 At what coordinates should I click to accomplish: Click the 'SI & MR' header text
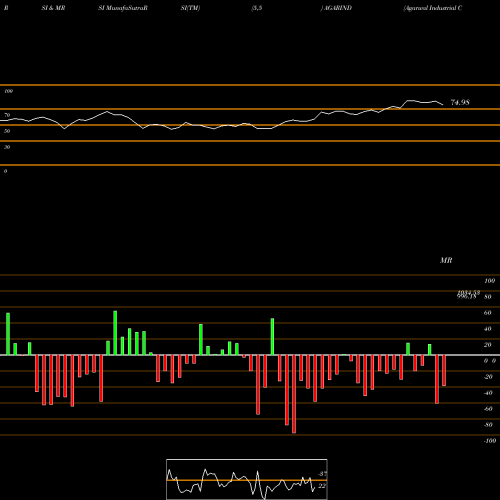[53, 8]
